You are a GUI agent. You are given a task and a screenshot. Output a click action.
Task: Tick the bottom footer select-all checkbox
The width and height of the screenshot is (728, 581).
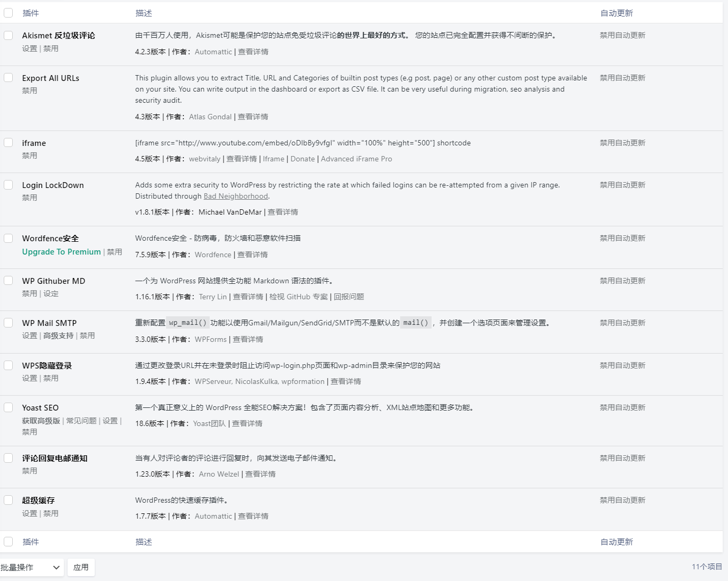pos(9,542)
